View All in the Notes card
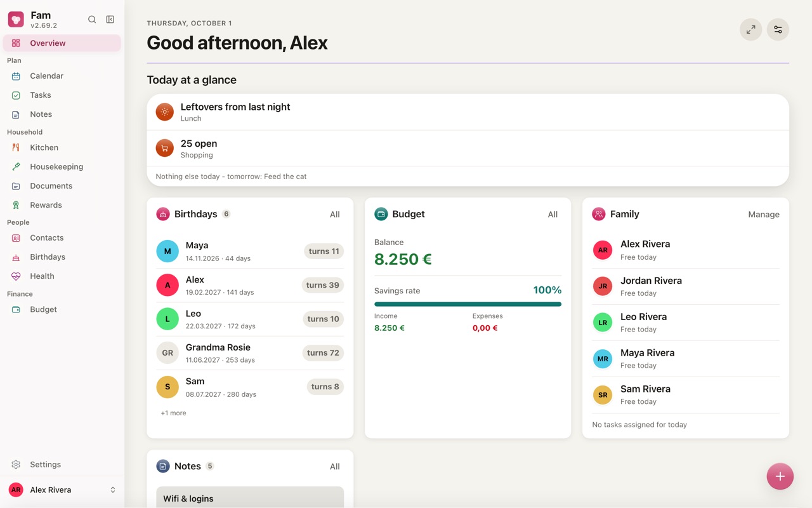Image resolution: width=812 pixels, height=508 pixels. point(335,467)
